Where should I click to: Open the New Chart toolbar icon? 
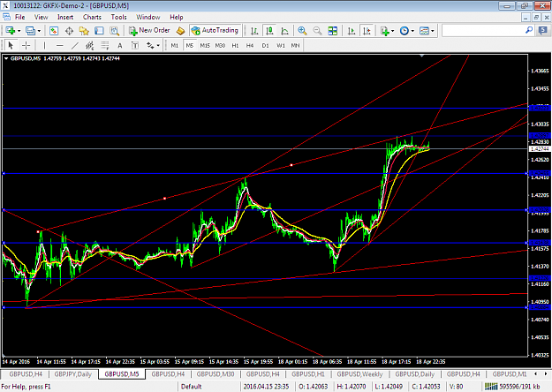(x=11, y=31)
